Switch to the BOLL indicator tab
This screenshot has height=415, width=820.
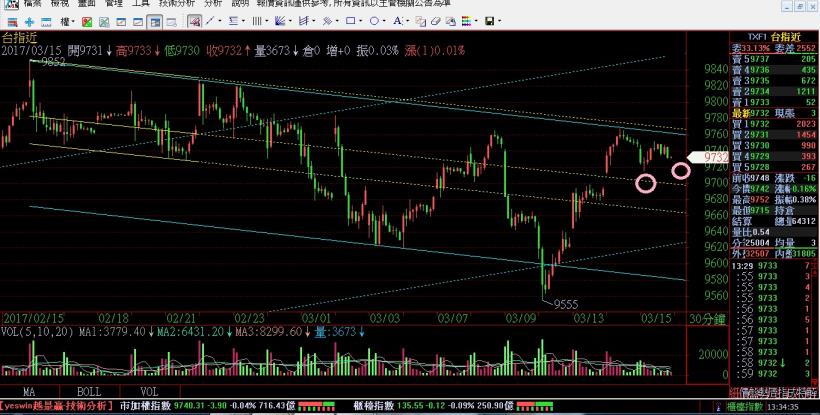point(88,393)
